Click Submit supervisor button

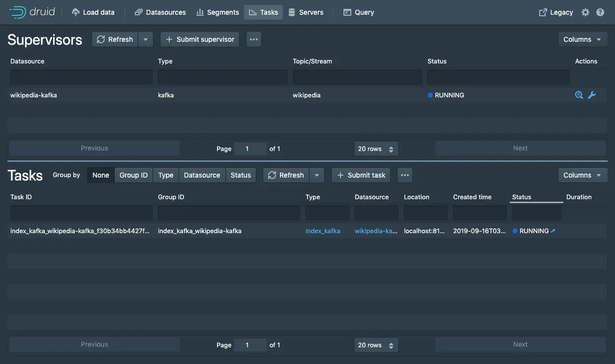(x=200, y=39)
